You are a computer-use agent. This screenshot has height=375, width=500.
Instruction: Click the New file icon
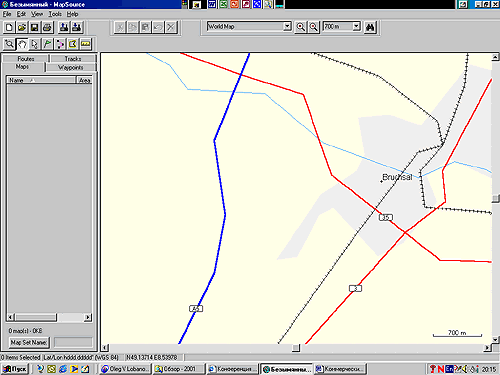[9, 27]
